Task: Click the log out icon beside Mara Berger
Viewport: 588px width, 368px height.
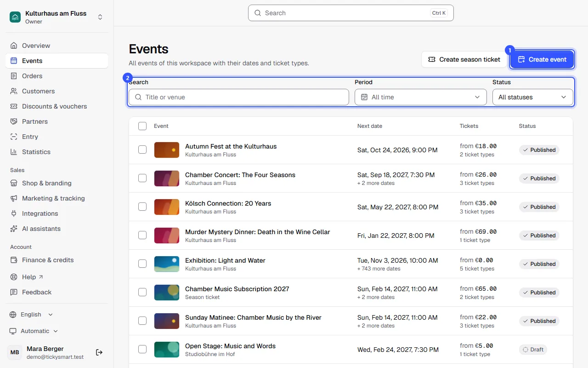Action: 99,352
